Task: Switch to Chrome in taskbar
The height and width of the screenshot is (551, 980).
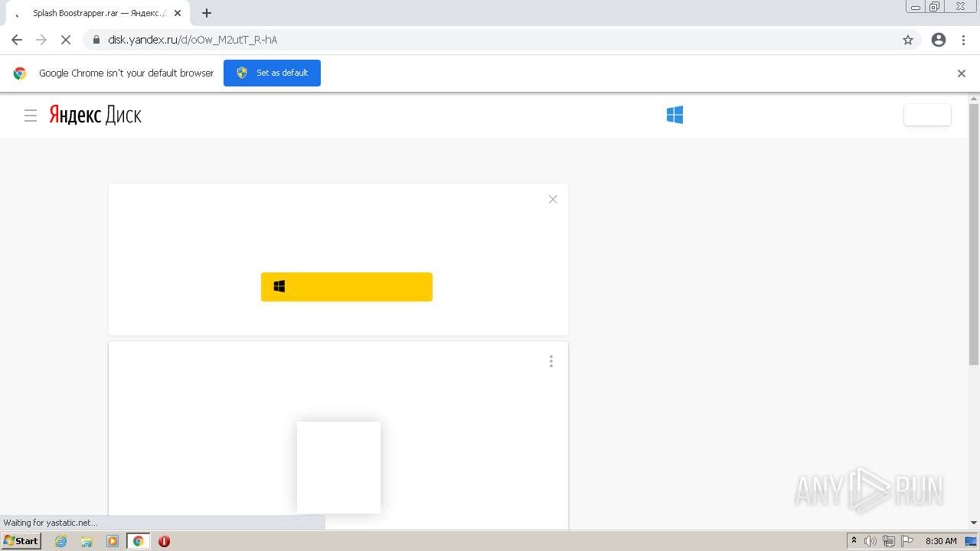Action: (139, 541)
